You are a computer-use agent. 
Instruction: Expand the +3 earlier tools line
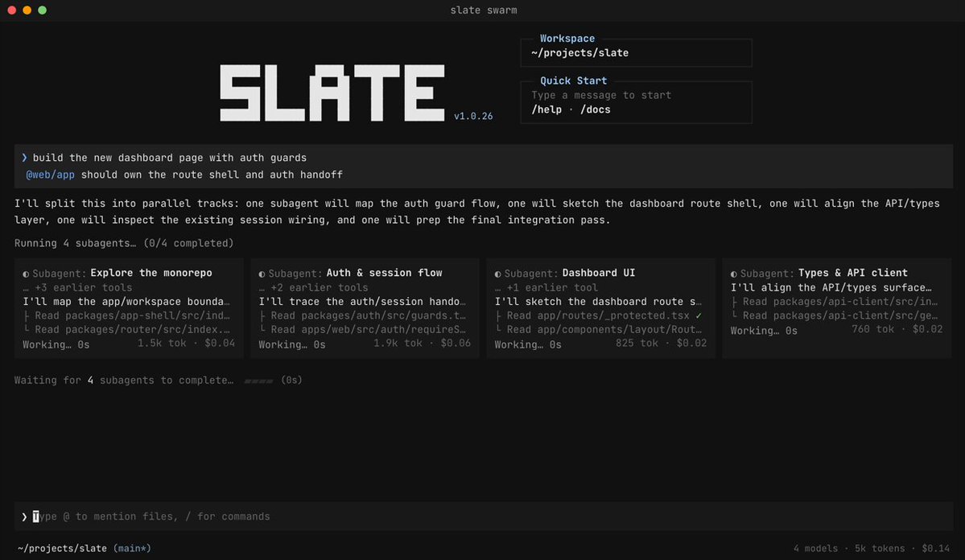77,287
